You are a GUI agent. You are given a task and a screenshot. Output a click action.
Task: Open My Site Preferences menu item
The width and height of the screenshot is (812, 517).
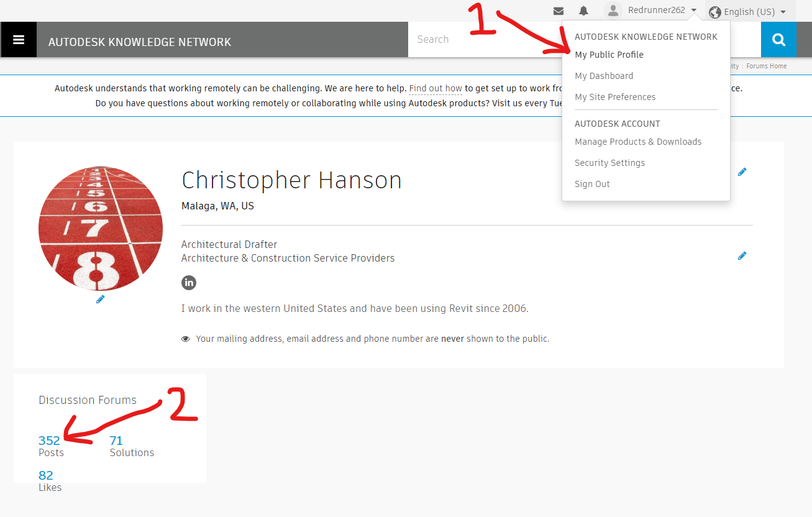point(615,97)
